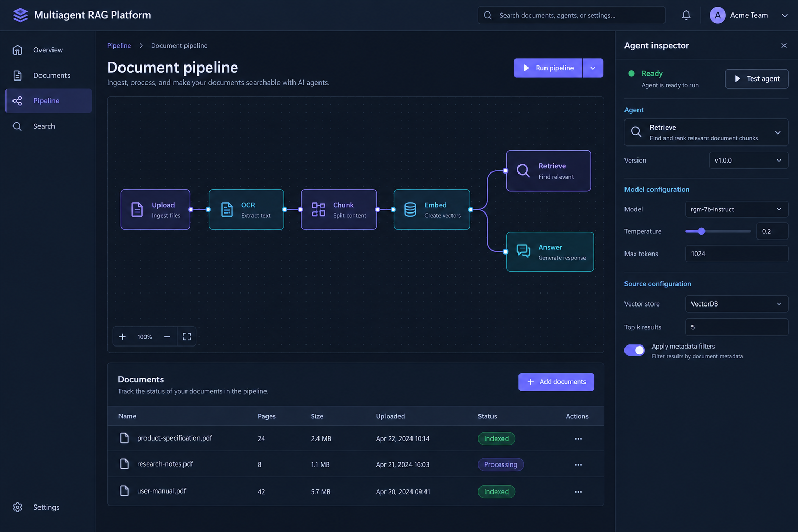Click the Pipeline share-nodes icon in sidebar
This screenshot has width=798, height=532.
tap(18, 101)
